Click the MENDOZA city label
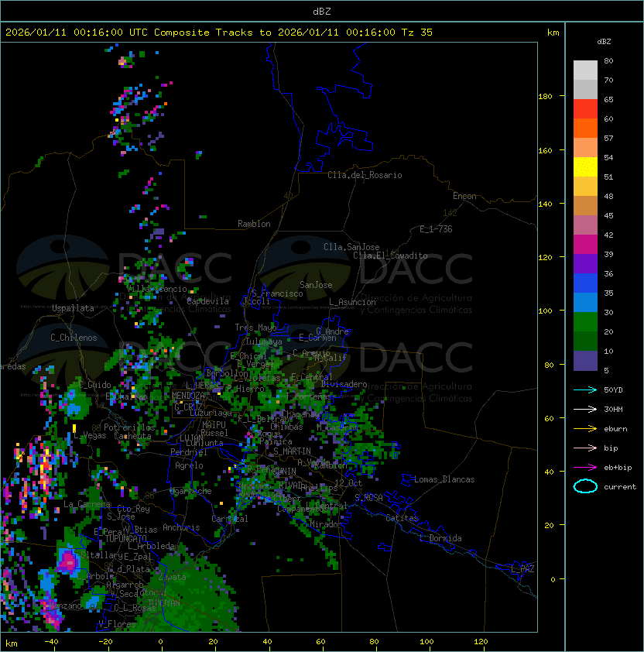This screenshot has width=644, height=652. (188, 396)
